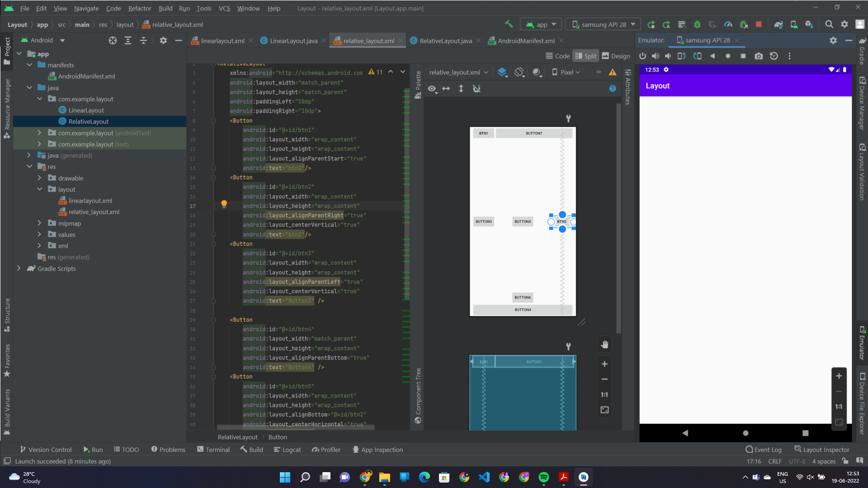This screenshot has width=868, height=488.
Task: Click Select Opened File target icon in Project panel
Action: 113,40
